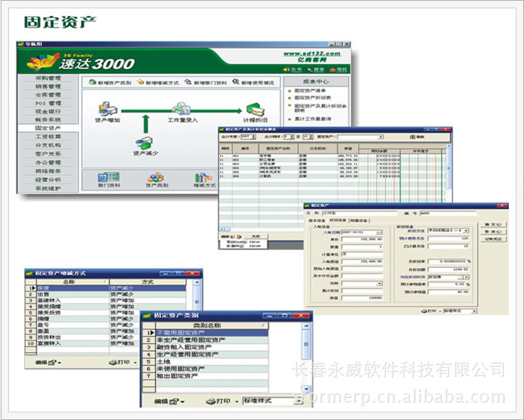The height and width of the screenshot is (420, 524).
Task: Open the 部门资料 icon in the bottom bar
Action: [x=109, y=178]
